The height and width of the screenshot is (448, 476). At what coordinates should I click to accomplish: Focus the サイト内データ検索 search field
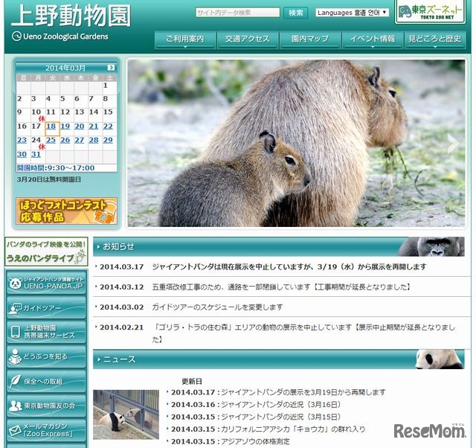coord(238,13)
